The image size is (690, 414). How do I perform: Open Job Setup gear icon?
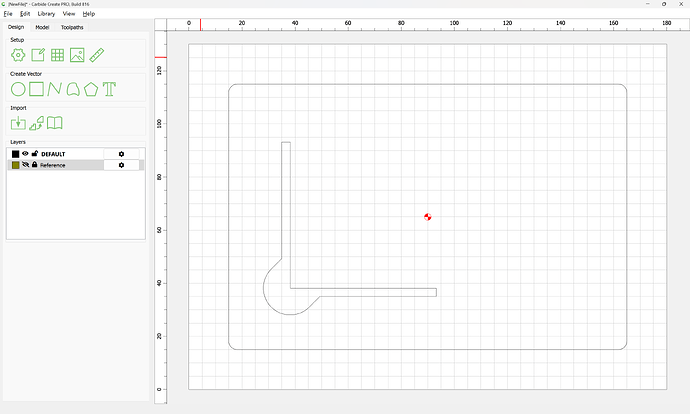click(x=18, y=55)
